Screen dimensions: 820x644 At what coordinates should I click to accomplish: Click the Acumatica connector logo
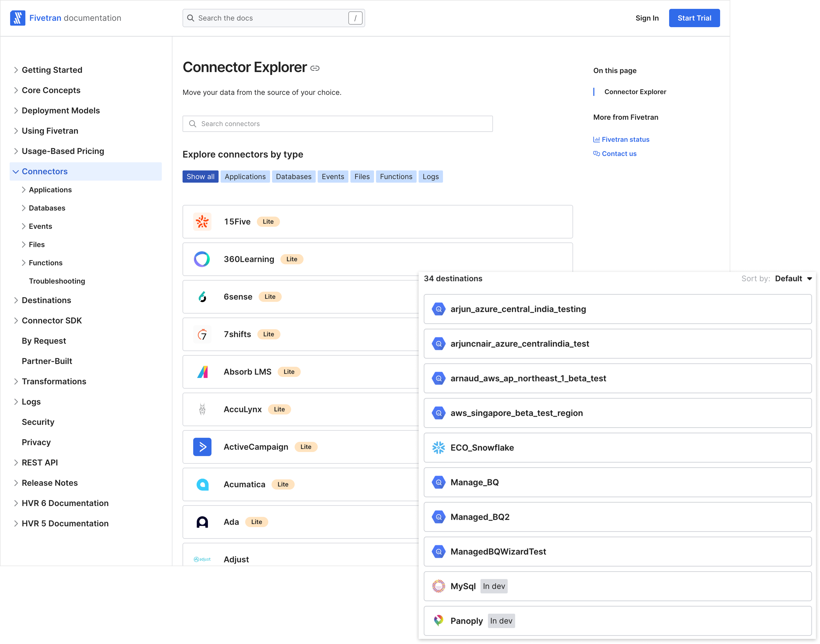202,484
